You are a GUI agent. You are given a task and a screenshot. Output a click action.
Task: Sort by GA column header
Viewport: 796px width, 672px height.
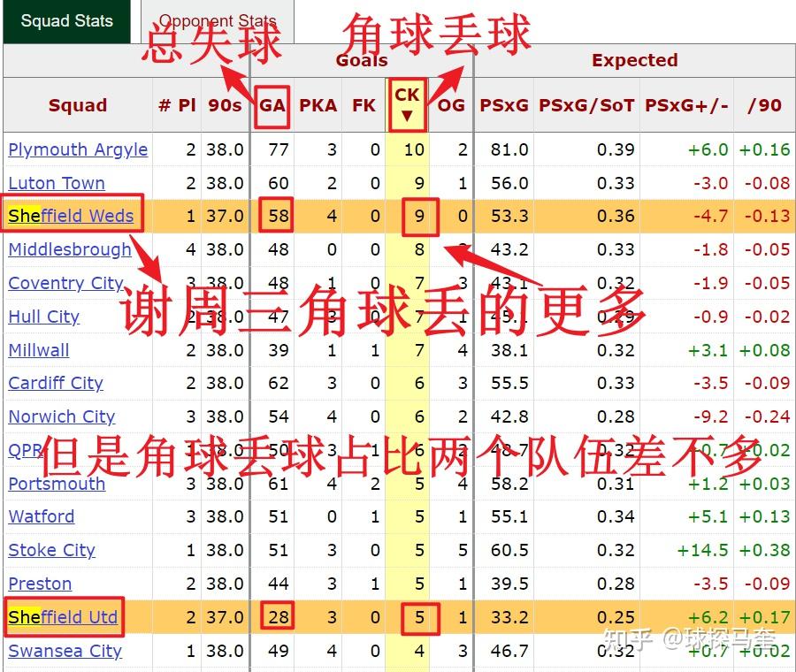tap(272, 105)
